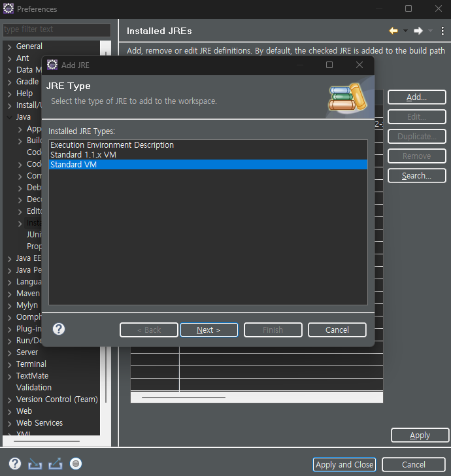The image size is (451, 476).
Task: Click the Oomph preference recorder icon
Action: pos(76,464)
